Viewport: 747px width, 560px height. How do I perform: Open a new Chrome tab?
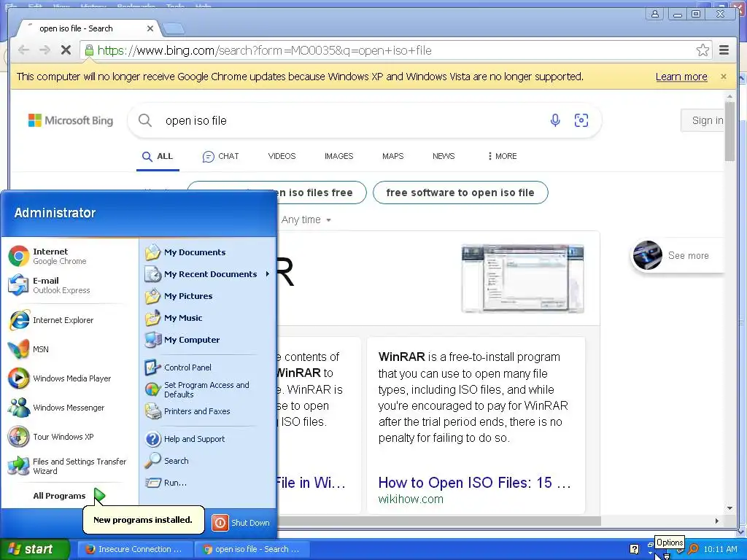(x=174, y=29)
